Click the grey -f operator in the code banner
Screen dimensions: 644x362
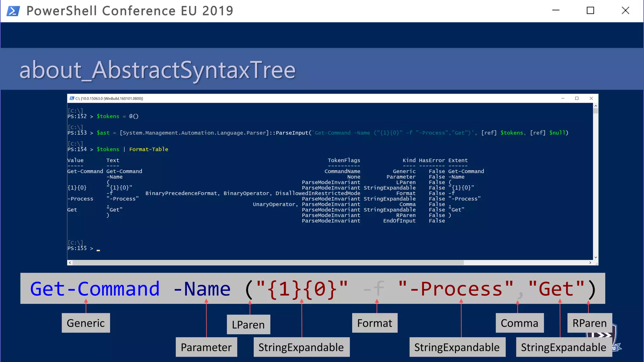pyautogui.click(x=374, y=289)
